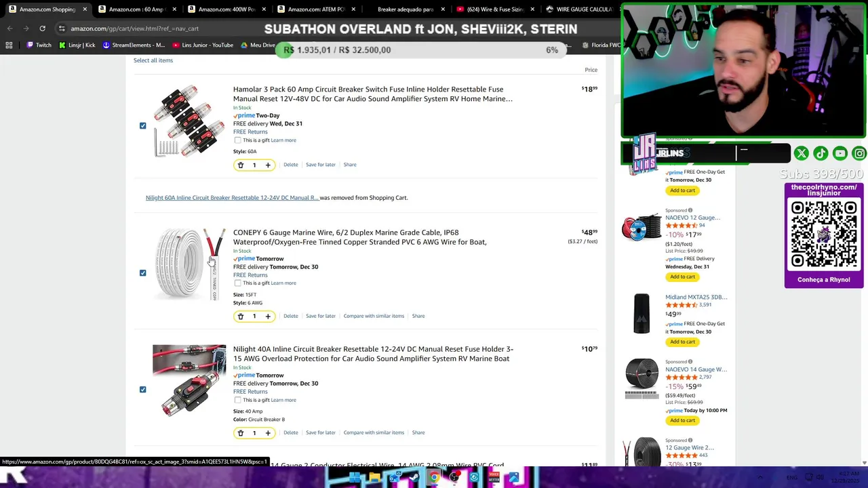868x488 pixels.
Task: Switch to Amazon.com: ATEM tab
Action: coord(315,9)
